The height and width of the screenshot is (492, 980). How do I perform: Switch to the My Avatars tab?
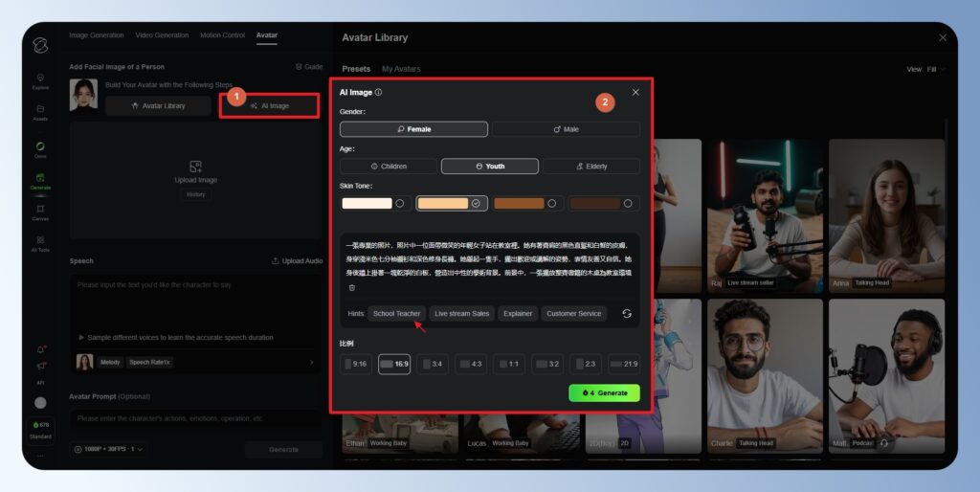(401, 69)
